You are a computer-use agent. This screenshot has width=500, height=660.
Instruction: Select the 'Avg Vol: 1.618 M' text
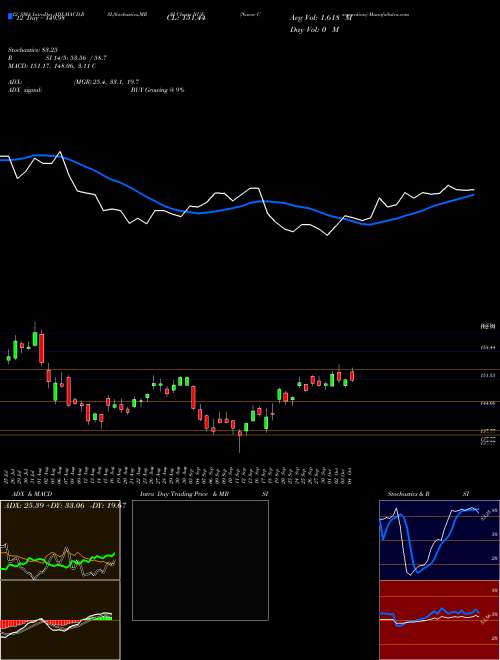click(x=322, y=18)
